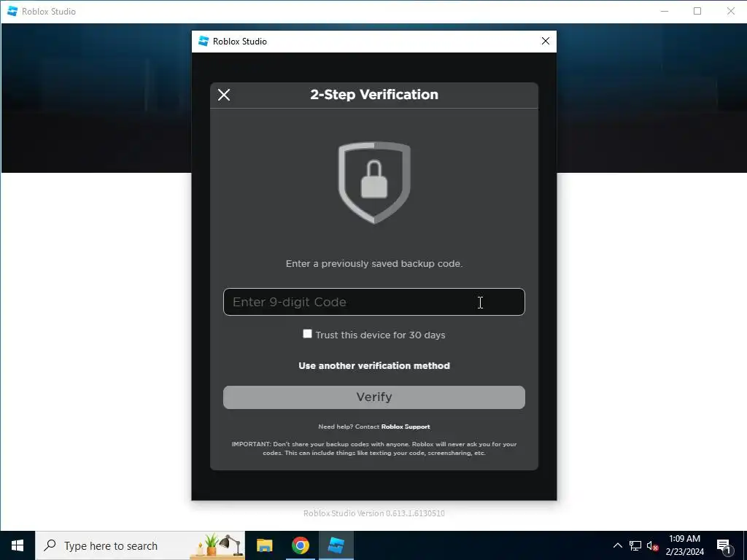The height and width of the screenshot is (560, 747).
Task: Click the 2-Step Verification heading
Action: point(374,94)
